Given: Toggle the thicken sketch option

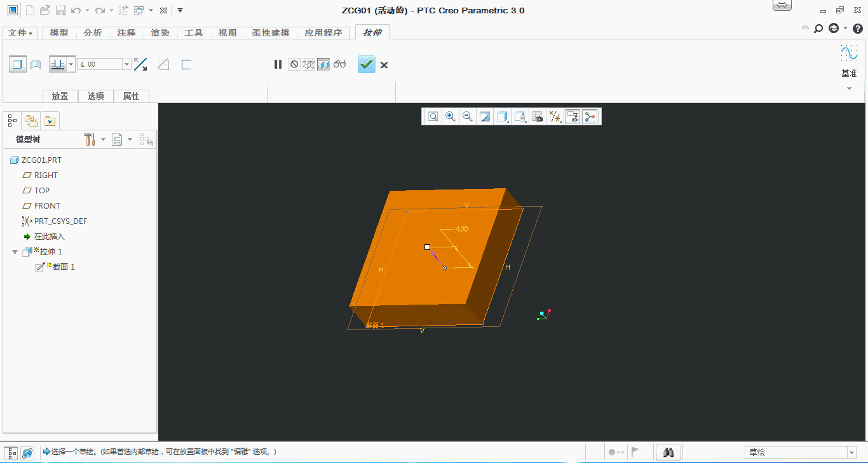Looking at the screenshot, I should pyautogui.click(x=186, y=64).
